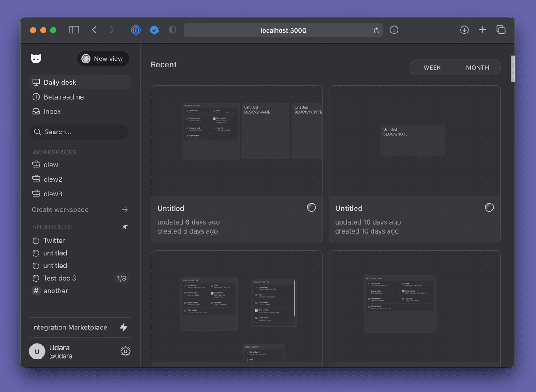Open settings gear next to Udara
This screenshot has width=536, height=392.
[x=126, y=351]
